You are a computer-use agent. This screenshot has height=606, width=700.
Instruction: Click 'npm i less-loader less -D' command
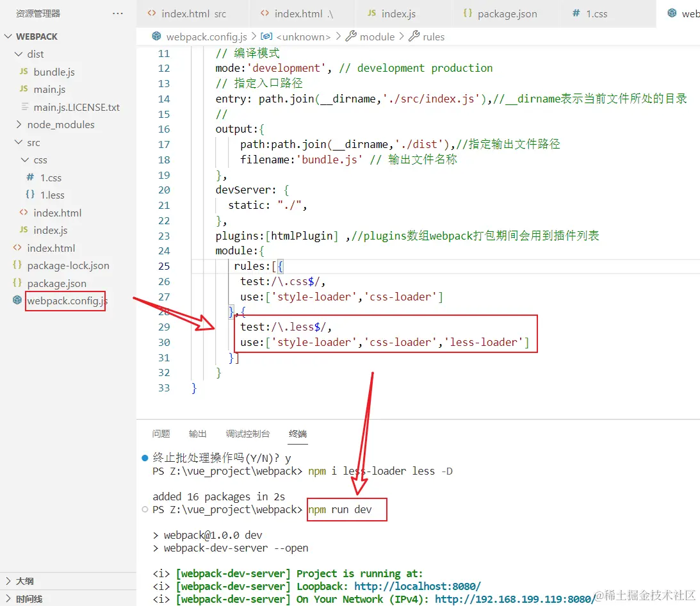point(380,471)
